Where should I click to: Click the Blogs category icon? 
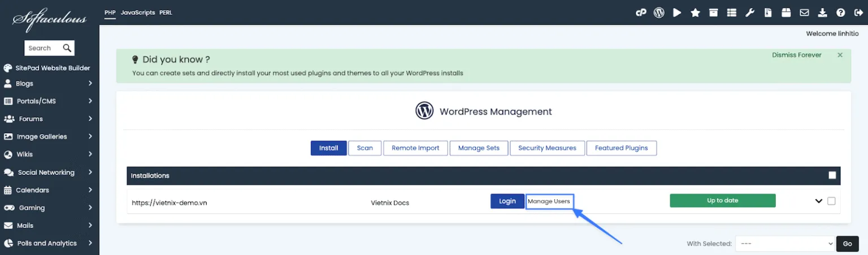tap(8, 83)
